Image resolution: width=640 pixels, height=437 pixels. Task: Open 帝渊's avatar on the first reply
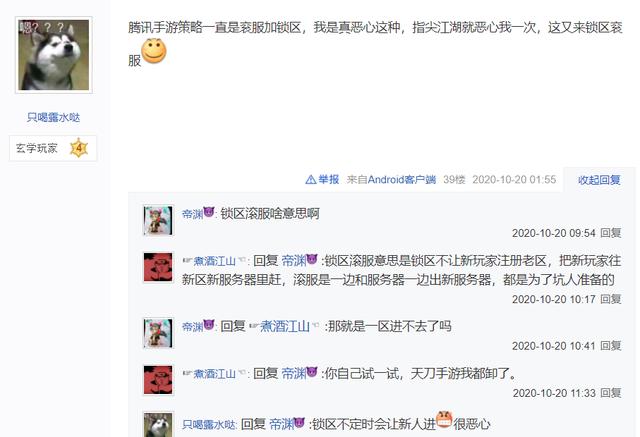158,220
